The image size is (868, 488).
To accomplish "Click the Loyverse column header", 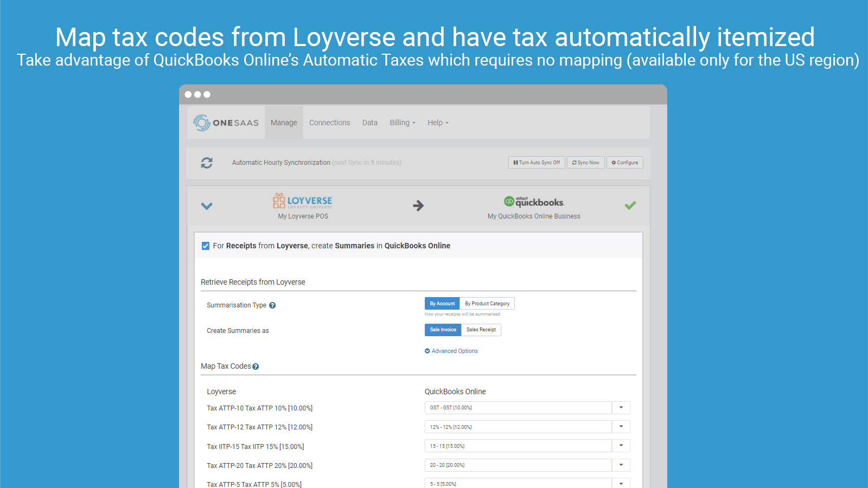I will (221, 391).
